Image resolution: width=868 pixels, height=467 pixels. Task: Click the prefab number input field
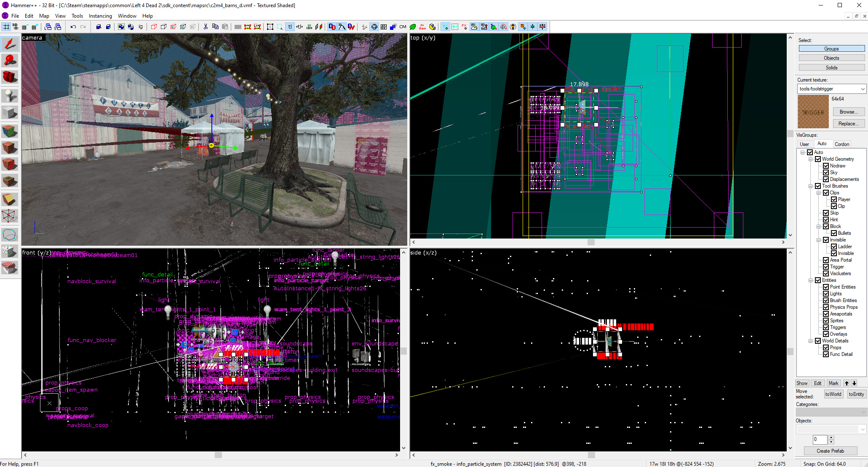pos(820,439)
